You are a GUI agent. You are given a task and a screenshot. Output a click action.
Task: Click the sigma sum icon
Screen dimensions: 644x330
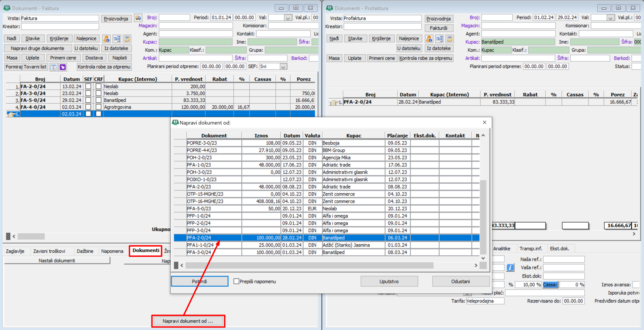click(54, 67)
